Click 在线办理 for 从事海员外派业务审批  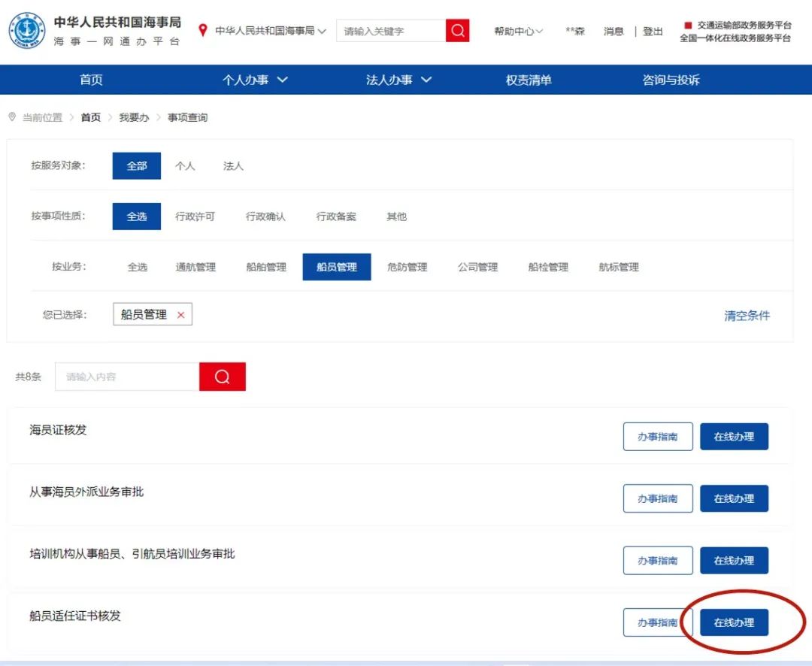tap(735, 498)
